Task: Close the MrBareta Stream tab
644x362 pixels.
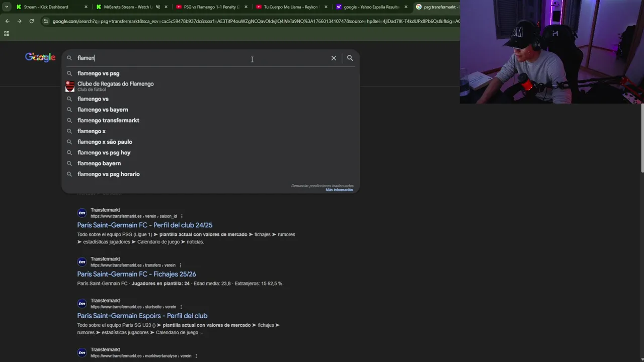Action: [x=166, y=7]
